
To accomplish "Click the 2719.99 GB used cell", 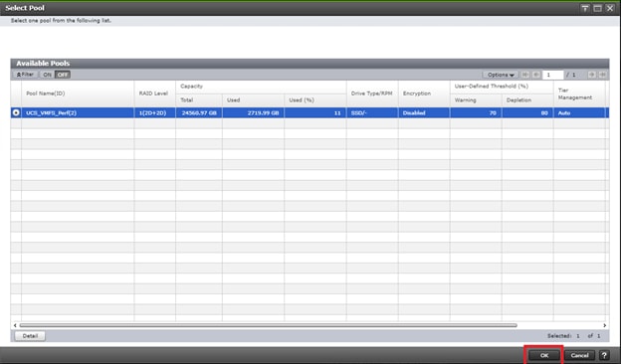I will [x=253, y=112].
